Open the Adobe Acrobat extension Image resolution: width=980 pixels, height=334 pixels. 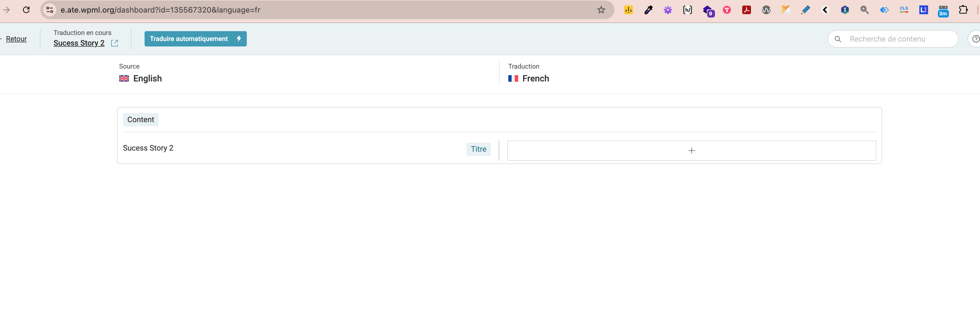[746, 10]
